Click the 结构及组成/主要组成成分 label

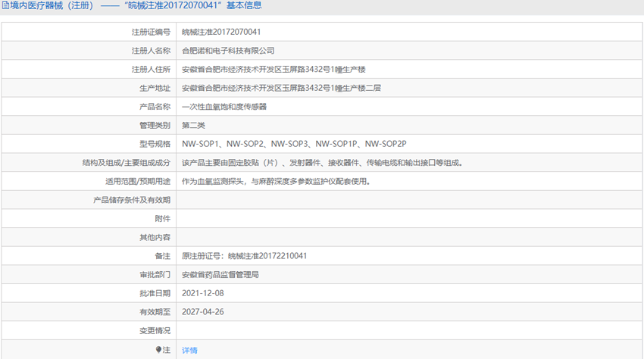[126, 163]
